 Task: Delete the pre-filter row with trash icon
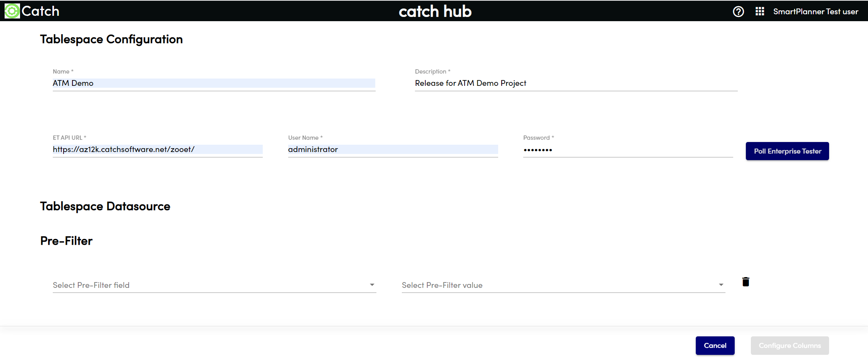click(x=745, y=282)
